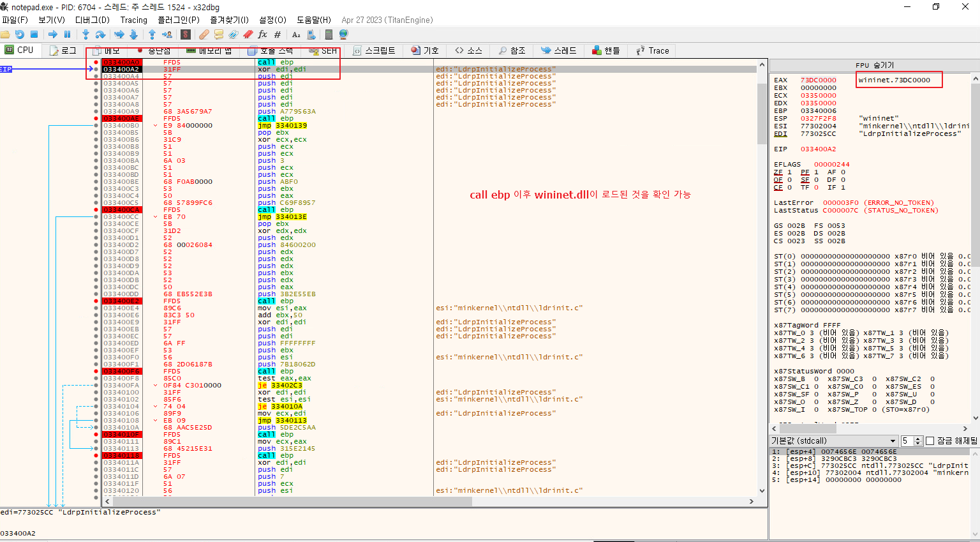The width and height of the screenshot is (980, 542).
Task: Switch to the 로그 tab
Action: [x=63, y=50]
